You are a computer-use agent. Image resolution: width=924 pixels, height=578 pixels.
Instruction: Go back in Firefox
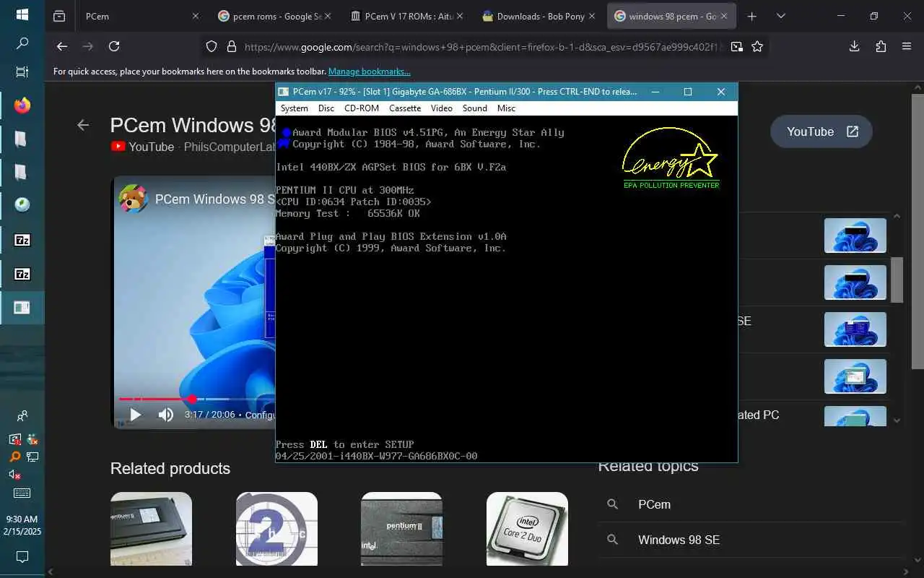pyautogui.click(x=62, y=46)
